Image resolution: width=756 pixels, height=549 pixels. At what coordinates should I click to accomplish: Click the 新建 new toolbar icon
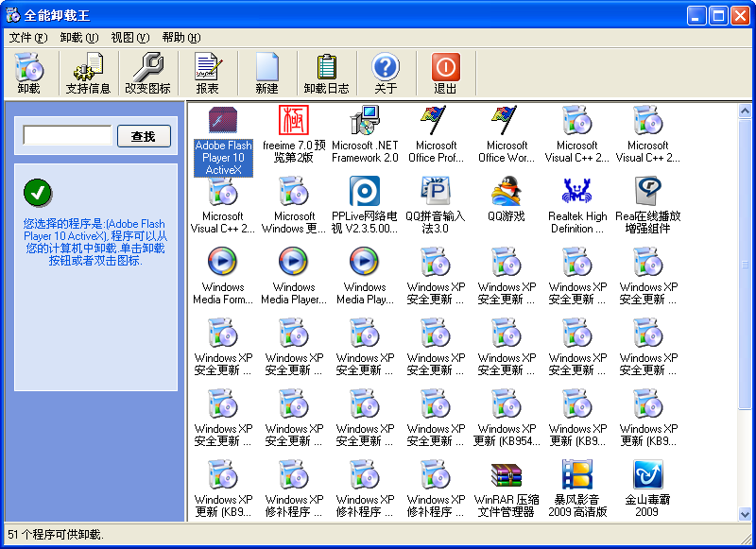click(266, 74)
